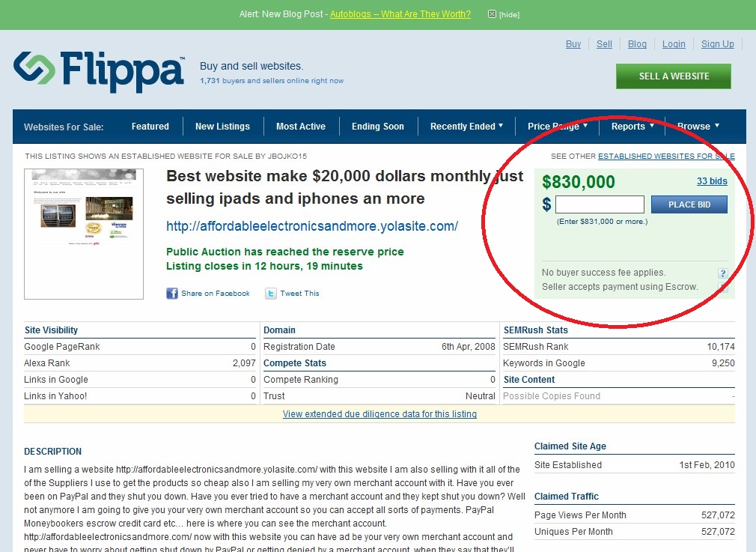
Task: Click Site Established 1st Feb, 2010
Action: pyautogui.click(x=635, y=464)
